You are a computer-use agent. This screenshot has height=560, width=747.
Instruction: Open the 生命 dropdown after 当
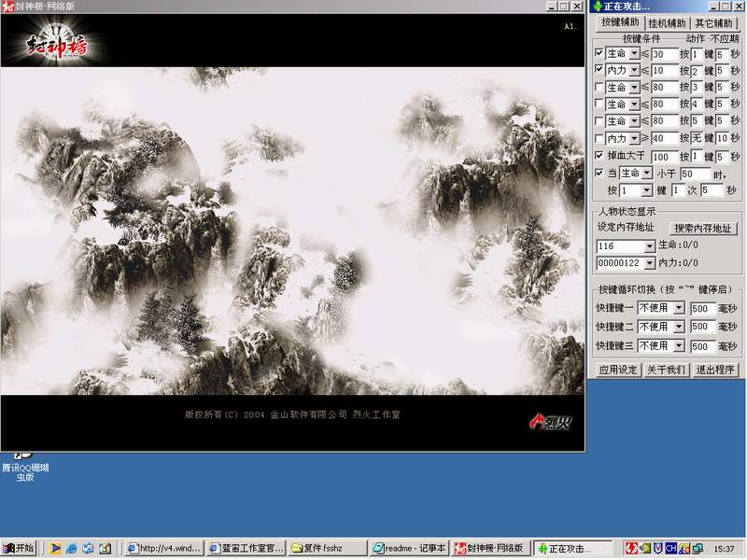[x=646, y=174]
